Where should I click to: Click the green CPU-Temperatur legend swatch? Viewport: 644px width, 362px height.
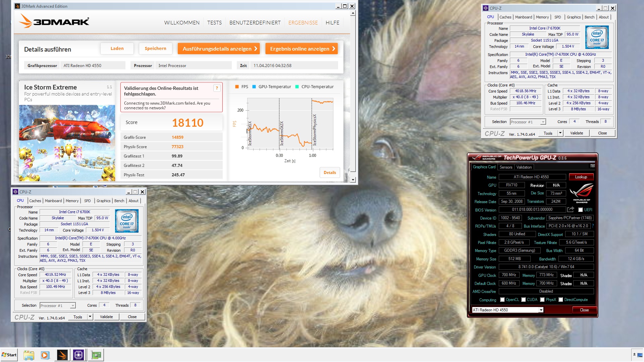click(x=297, y=87)
